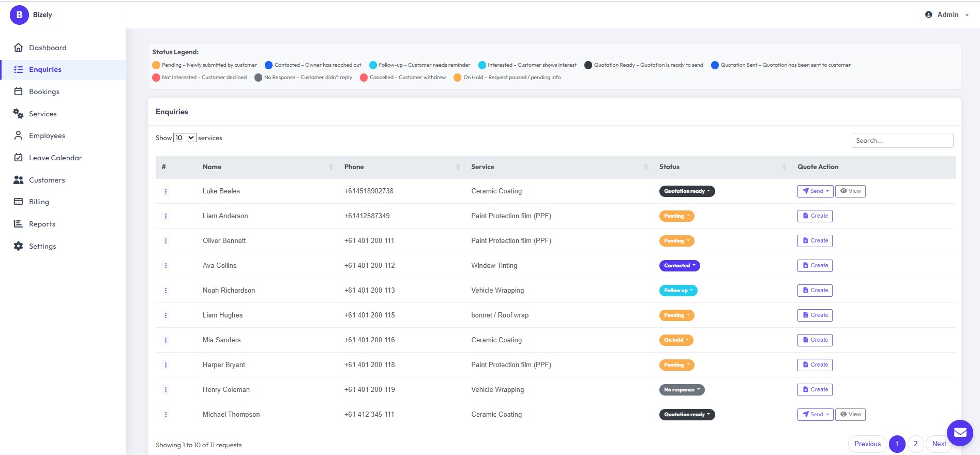Viewport: 980px width, 455px height.
Task: Click the three-dot menu for Henry Coleman
Action: point(165,390)
